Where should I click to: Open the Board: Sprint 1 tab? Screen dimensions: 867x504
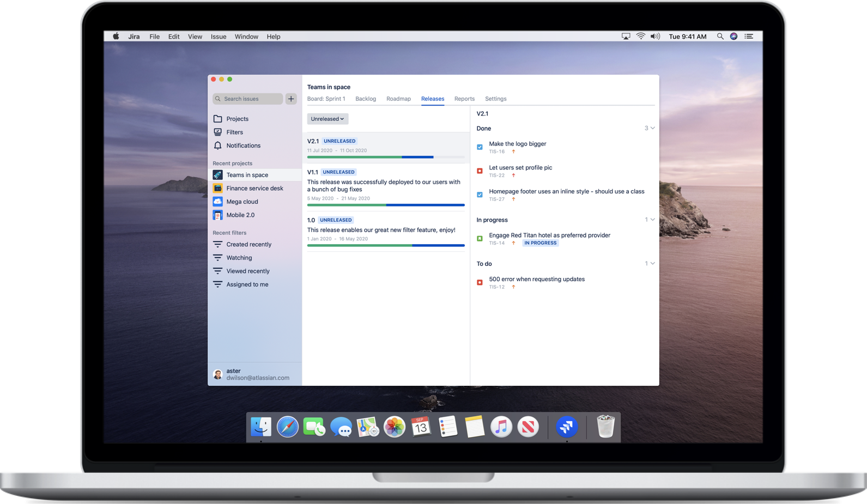[x=326, y=99]
